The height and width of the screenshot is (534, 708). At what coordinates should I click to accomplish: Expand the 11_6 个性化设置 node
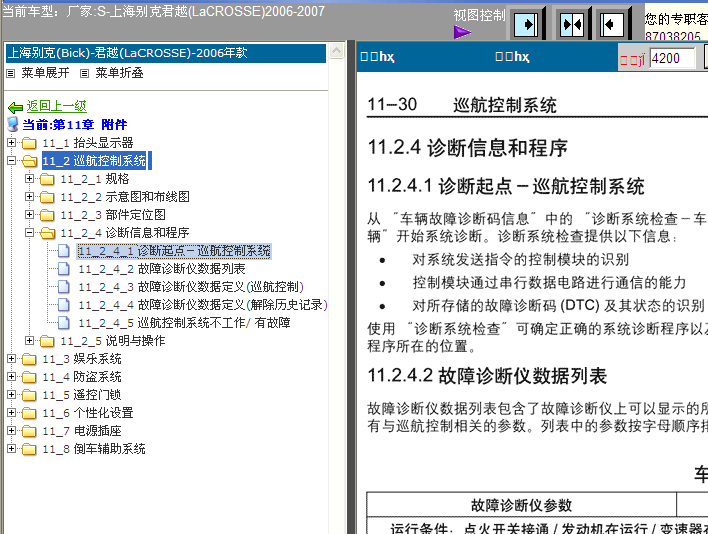click(x=12, y=413)
